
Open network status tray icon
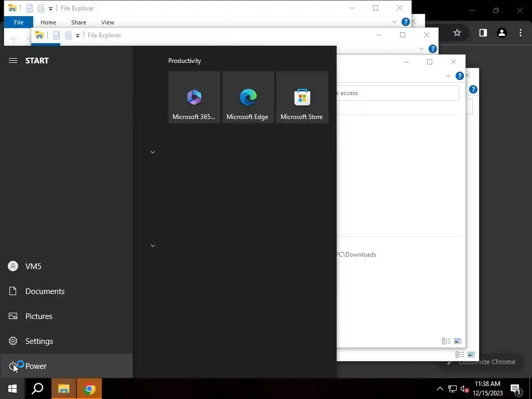(453, 389)
